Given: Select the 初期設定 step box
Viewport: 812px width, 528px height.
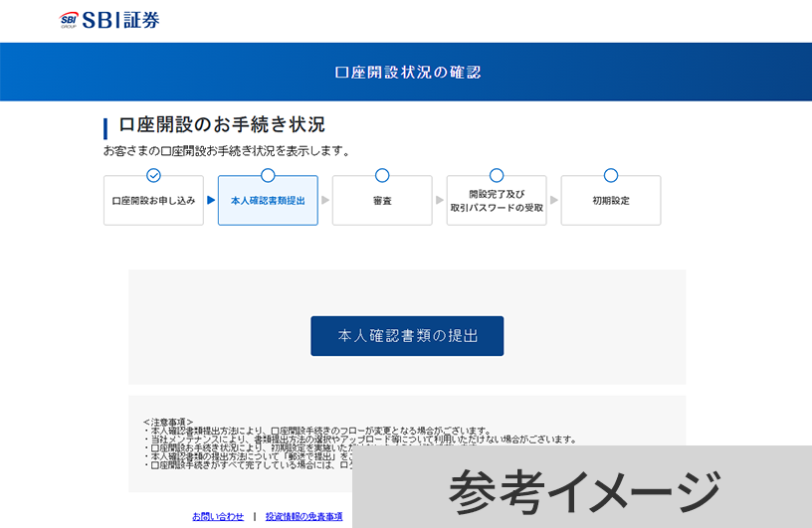Looking at the screenshot, I should coord(611,201).
